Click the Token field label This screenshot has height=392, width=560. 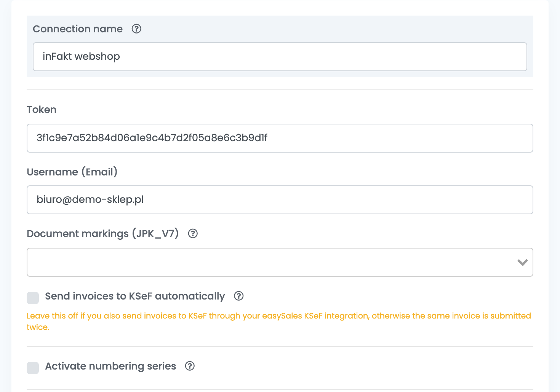(x=42, y=110)
